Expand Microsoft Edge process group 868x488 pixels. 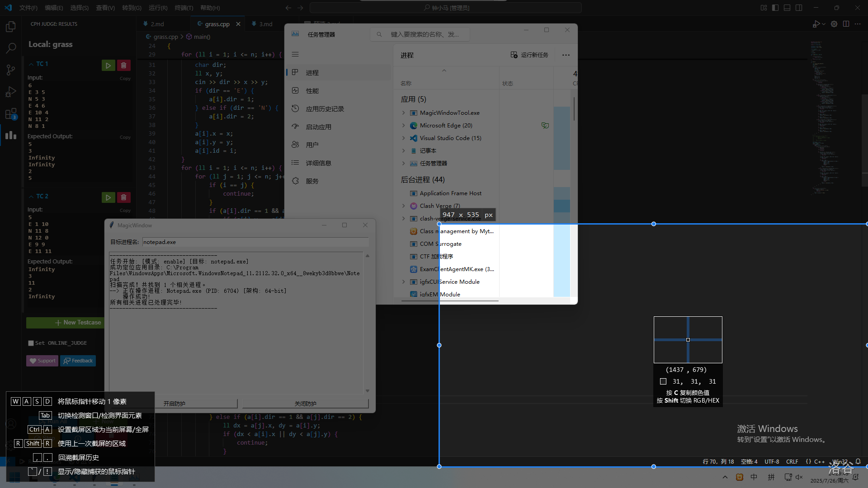pos(404,126)
